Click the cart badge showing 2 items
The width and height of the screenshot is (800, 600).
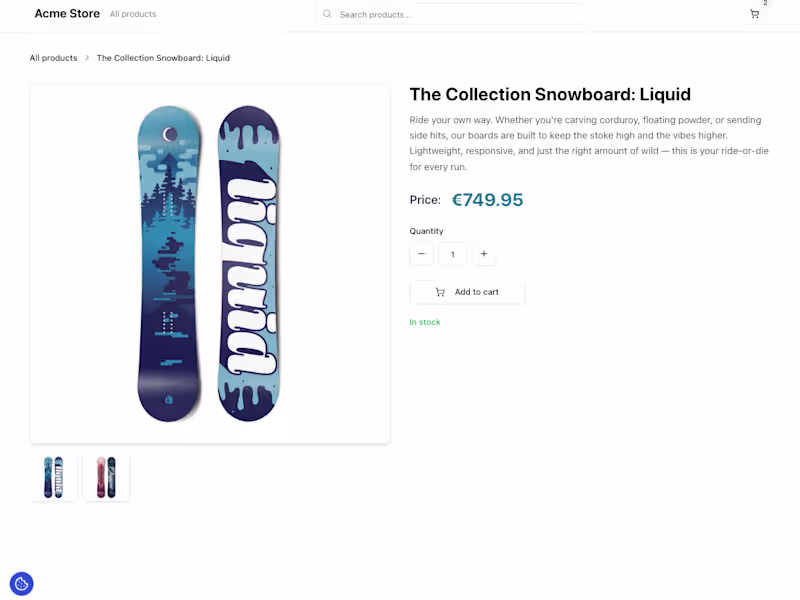763,5
